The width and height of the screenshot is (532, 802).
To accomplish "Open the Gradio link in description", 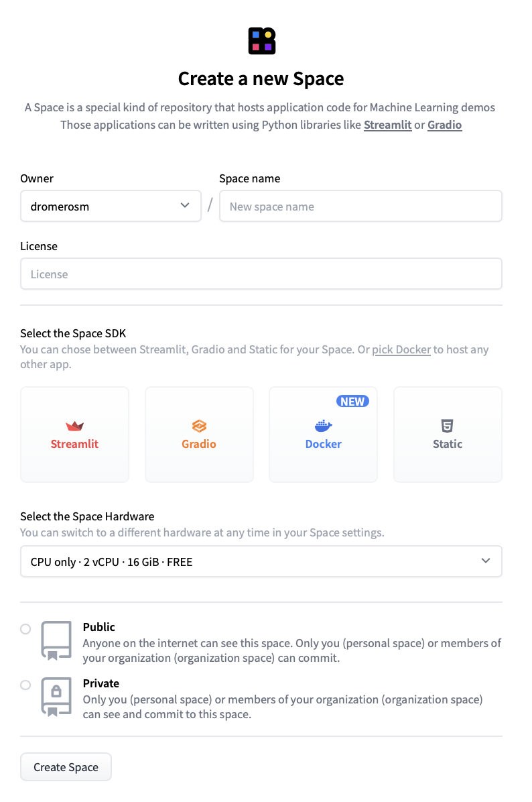I will [x=444, y=125].
